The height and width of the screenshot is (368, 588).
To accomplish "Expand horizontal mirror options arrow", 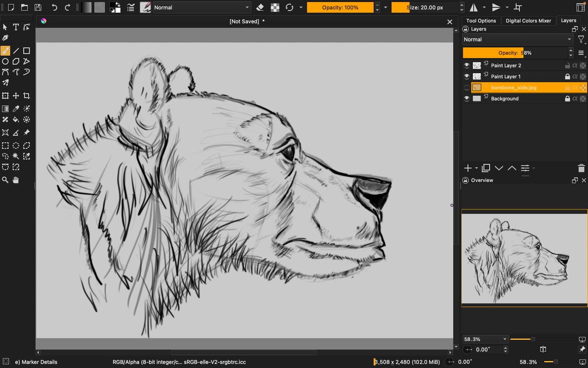I will [x=485, y=7].
